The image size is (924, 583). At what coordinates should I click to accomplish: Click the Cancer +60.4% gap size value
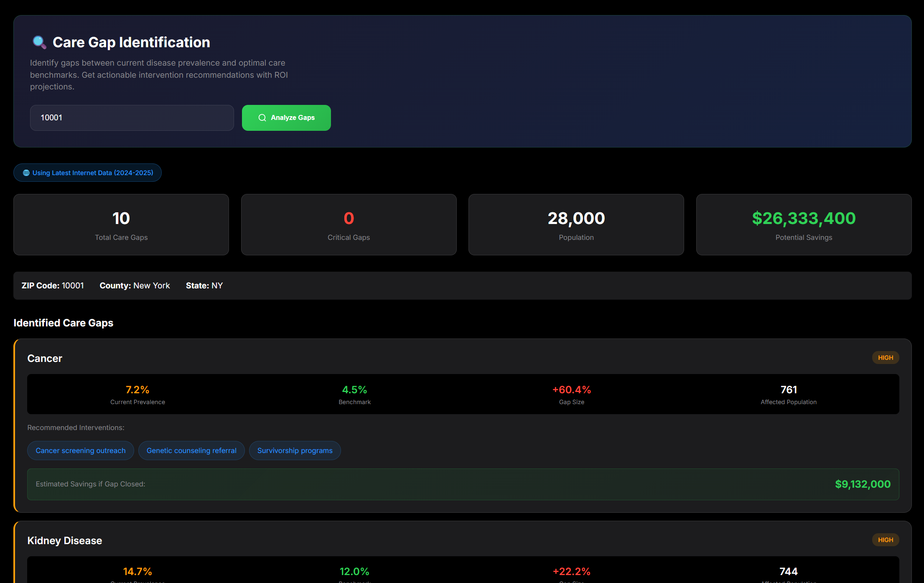[571, 390]
